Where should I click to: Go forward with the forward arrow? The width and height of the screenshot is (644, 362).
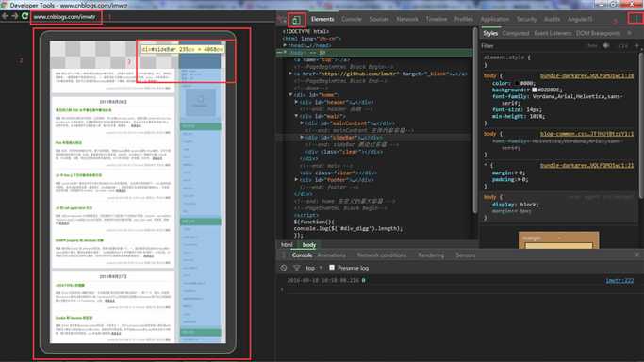15,16
